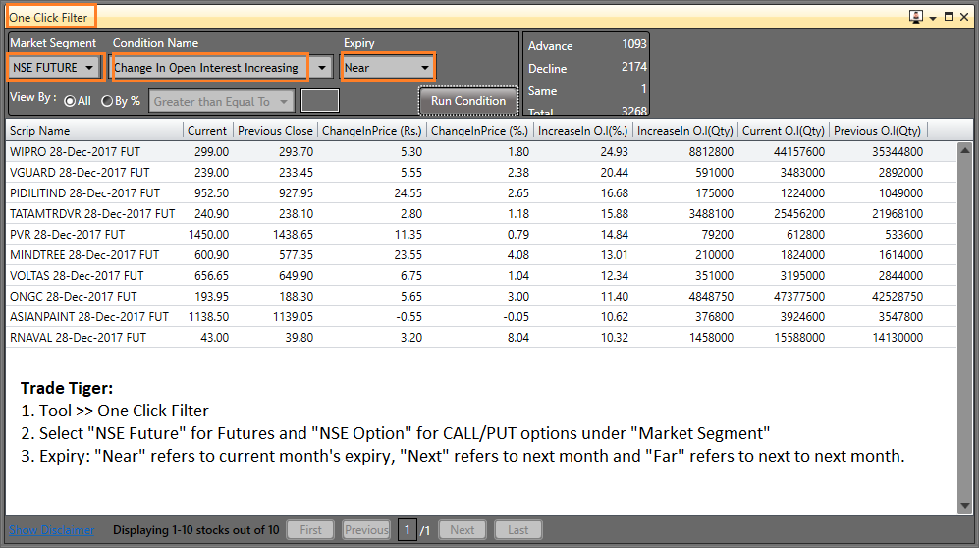Click ASIANPAINT change in price -0.55
The width and height of the screenshot is (980, 548).
click(x=408, y=317)
